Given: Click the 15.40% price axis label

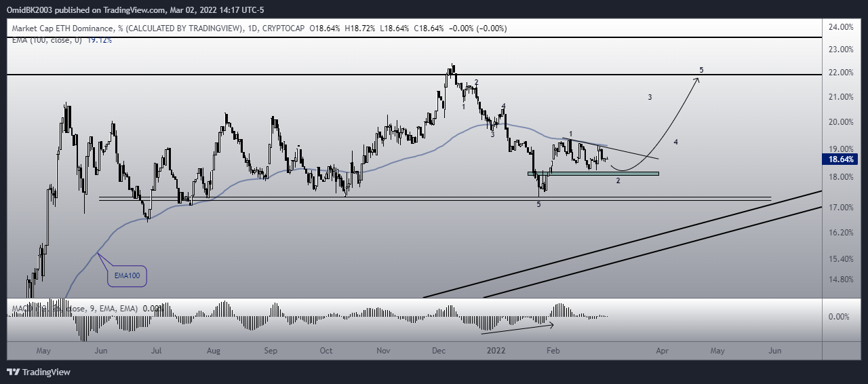Looking at the screenshot, I should pos(842,258).
